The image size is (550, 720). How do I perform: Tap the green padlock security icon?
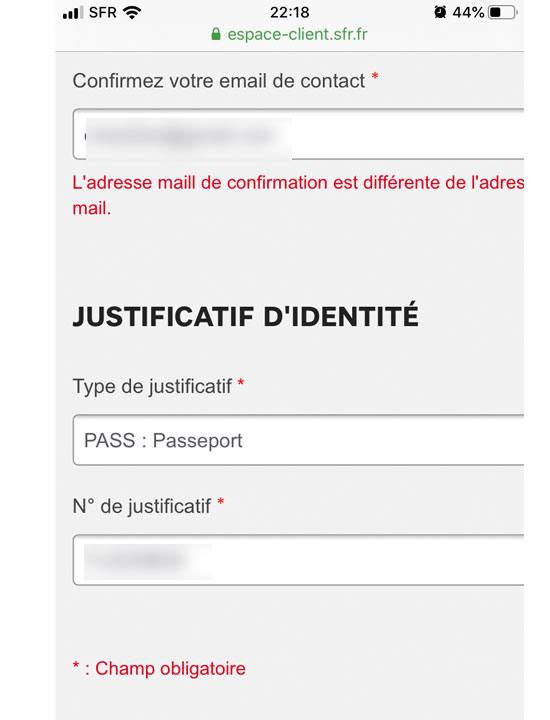(x=216, y=34)
